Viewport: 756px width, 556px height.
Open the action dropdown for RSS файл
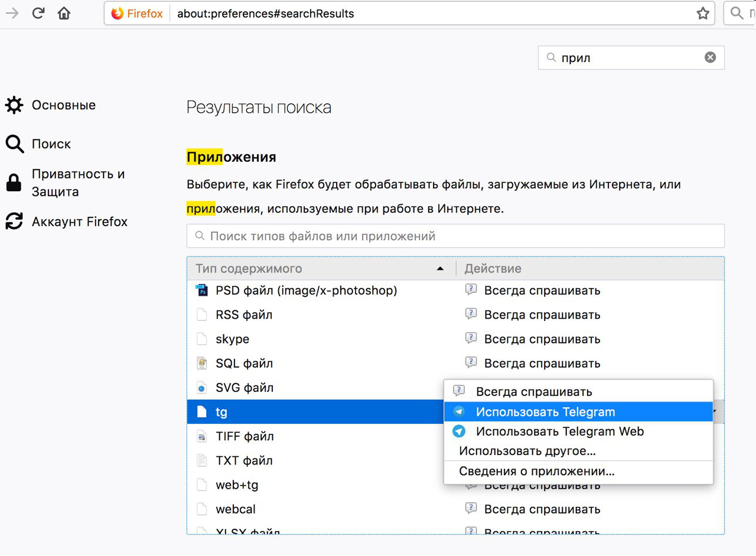[x=591, y=315]
